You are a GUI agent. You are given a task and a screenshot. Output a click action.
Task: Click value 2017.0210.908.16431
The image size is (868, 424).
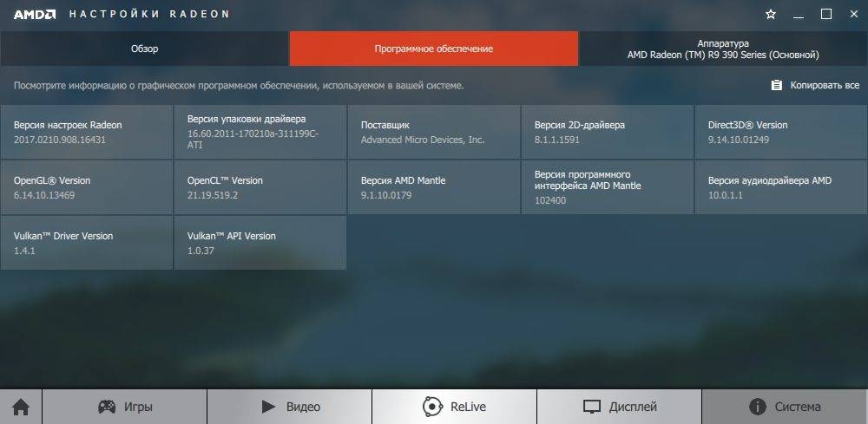[x=60, y=140]
